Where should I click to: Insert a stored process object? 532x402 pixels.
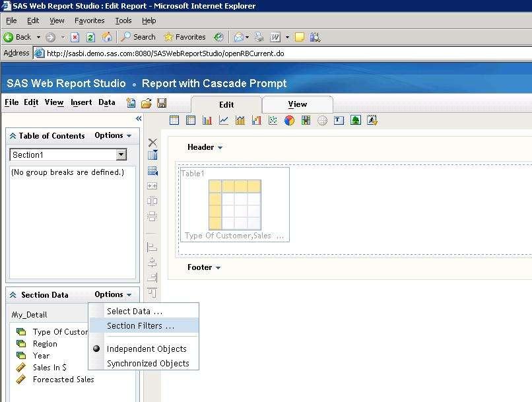[x=372, y=120]
